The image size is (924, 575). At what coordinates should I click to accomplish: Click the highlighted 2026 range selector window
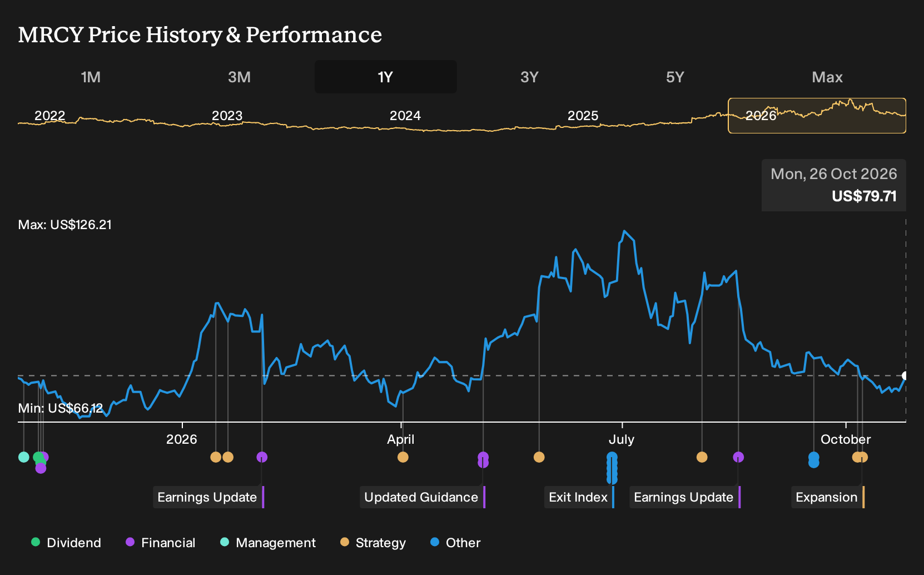point(817,116)
